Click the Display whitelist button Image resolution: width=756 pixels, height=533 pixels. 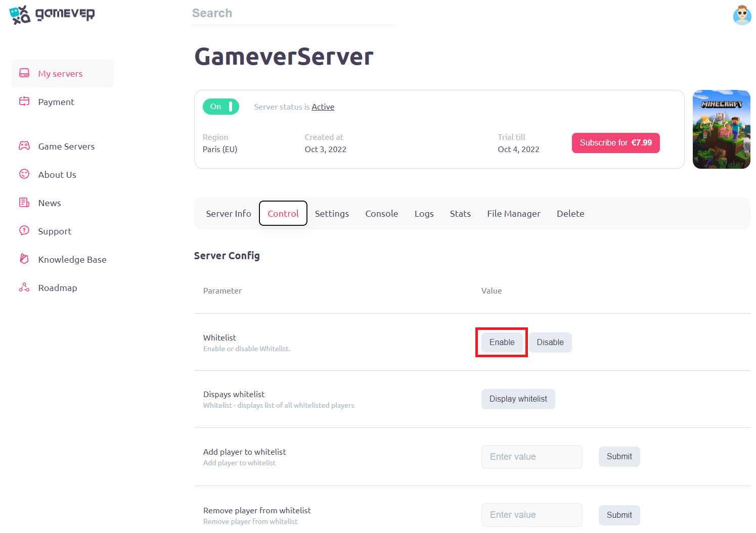(518, 399)
